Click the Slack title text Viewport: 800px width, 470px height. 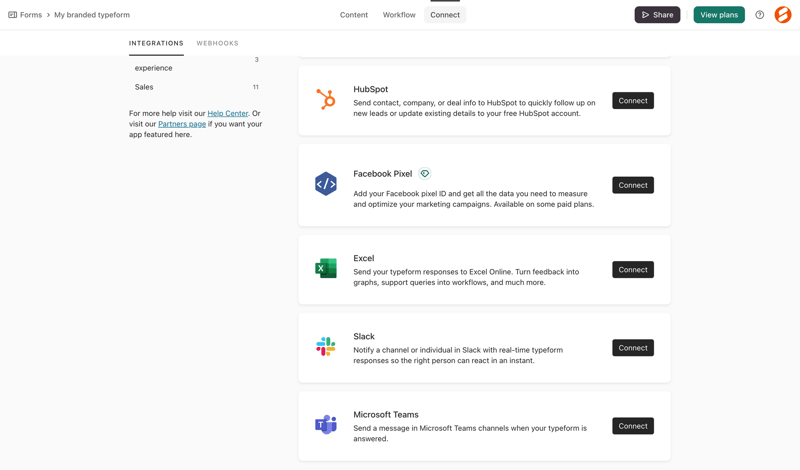pyautogui.click(x=364, y=336)
